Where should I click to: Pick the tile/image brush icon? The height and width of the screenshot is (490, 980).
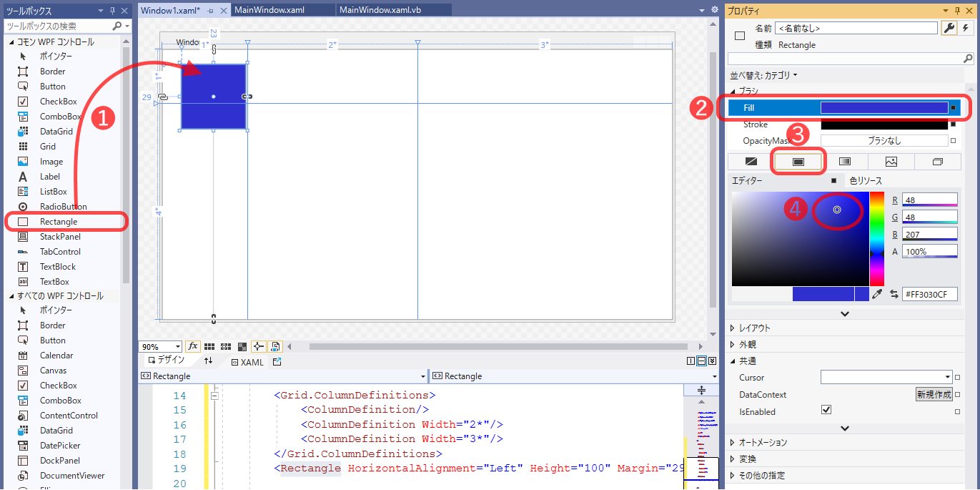pos(891,162)
